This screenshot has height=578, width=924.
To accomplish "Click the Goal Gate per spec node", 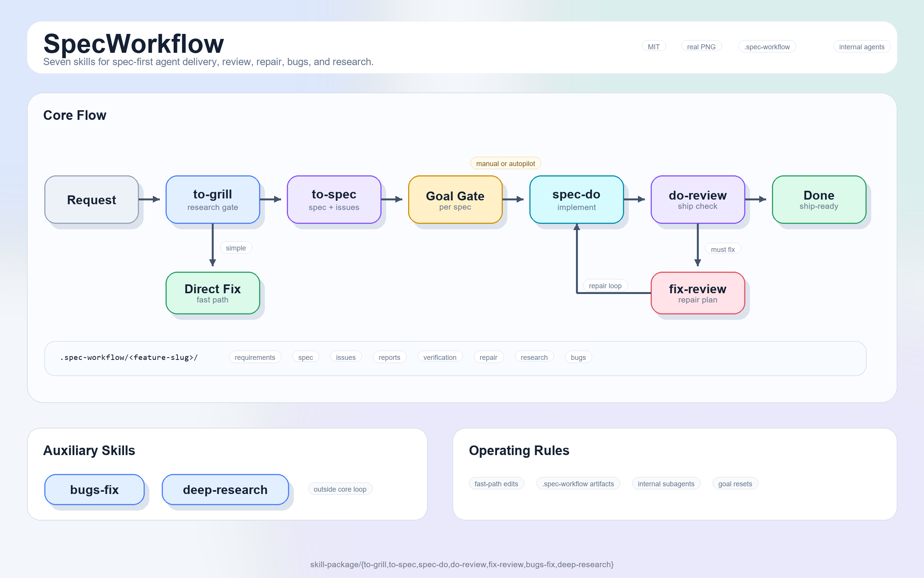I will [455, 200].
